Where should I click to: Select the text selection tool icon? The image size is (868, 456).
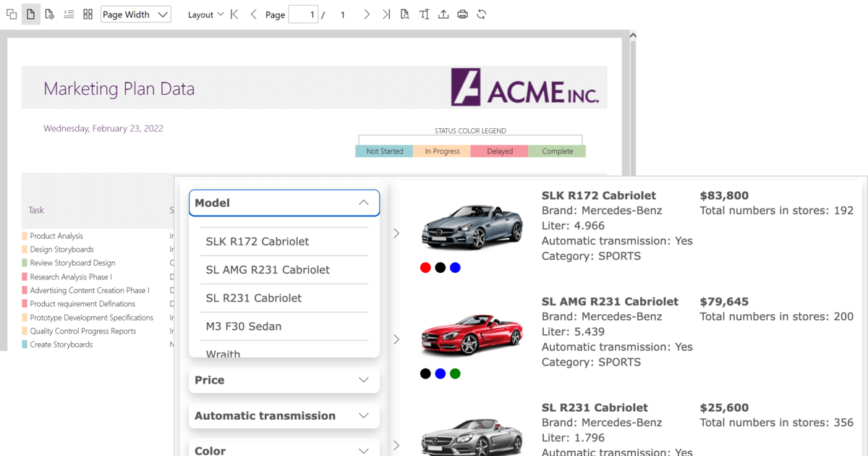point(425,14)
